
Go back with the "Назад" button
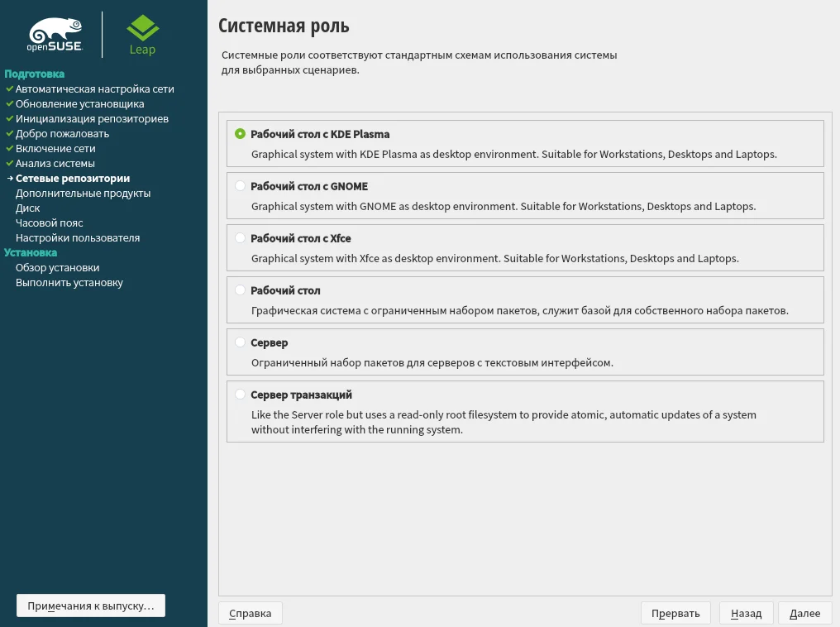click(746, 613)
